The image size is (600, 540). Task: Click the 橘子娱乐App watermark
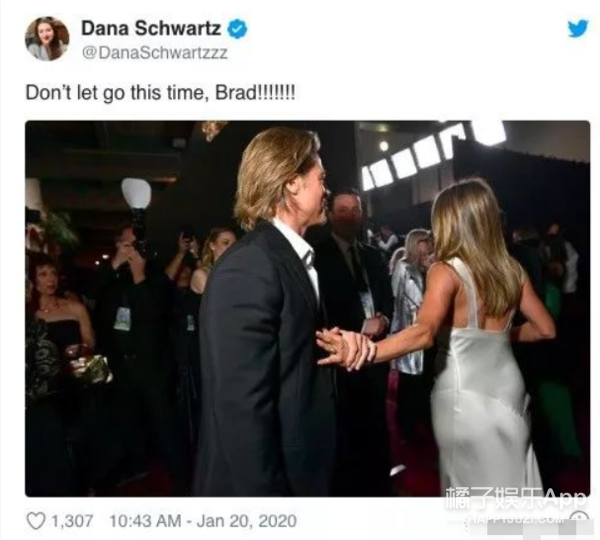coord(515,498)
